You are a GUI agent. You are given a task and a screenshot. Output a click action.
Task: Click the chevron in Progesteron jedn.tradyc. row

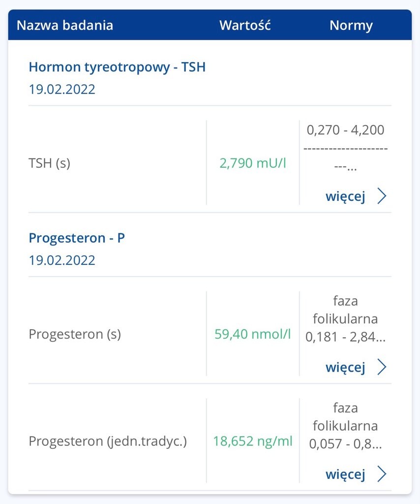[382, 474]
